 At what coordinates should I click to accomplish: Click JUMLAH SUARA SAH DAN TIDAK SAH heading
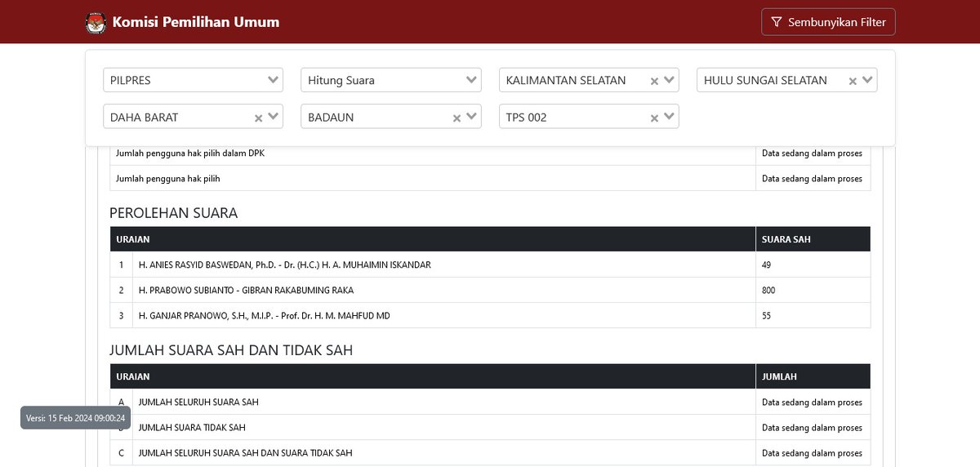[231, 350]
